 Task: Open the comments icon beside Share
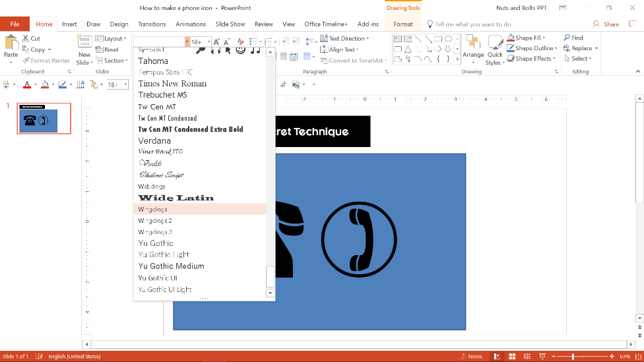click(x=633, y=24)
